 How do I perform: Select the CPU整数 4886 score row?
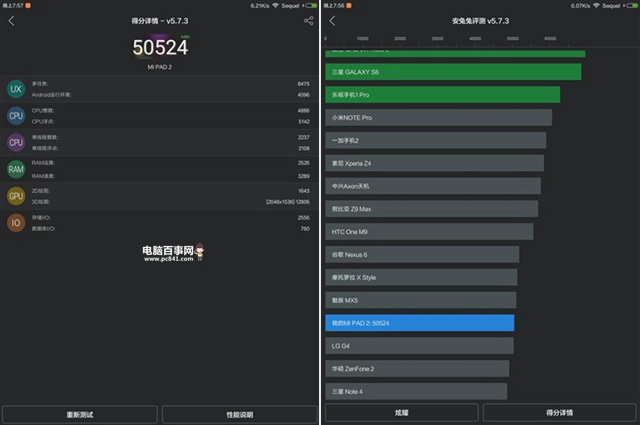point(171,111)
